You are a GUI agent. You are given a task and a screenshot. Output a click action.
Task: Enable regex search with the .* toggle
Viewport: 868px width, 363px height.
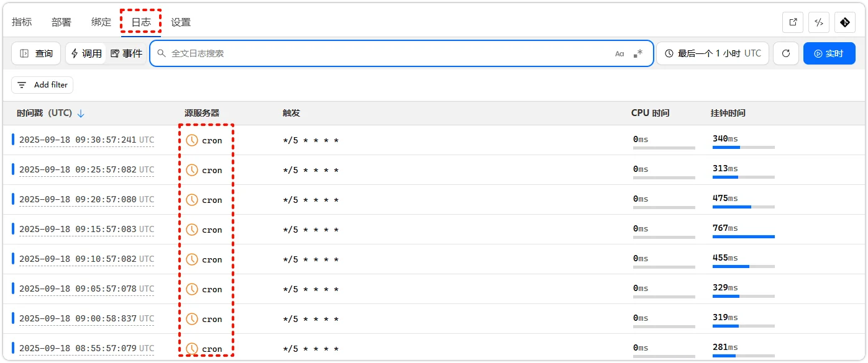point(636,53)
